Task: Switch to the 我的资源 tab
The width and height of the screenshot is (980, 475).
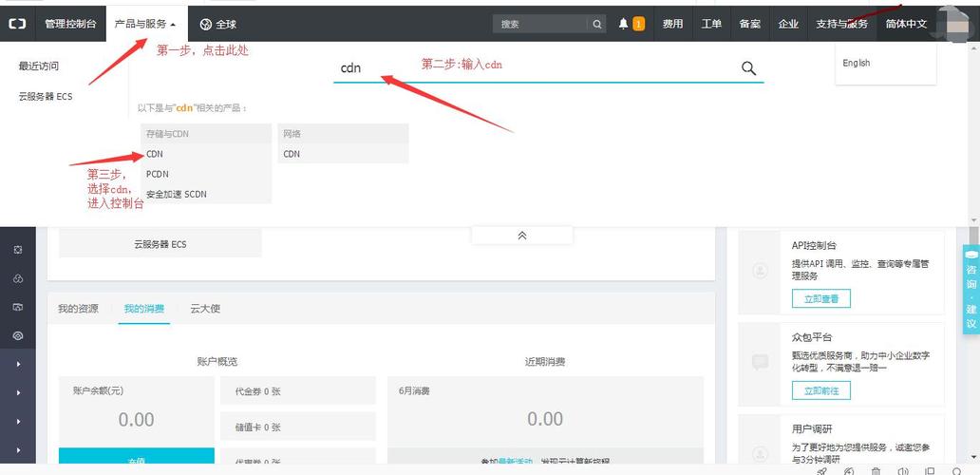Action: point(78,309)
